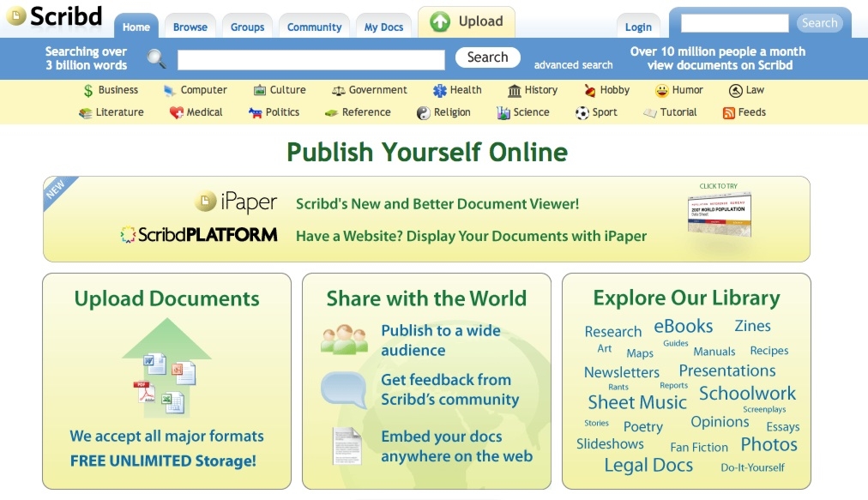Click the Science beaker icon
This screenshot has height=500, width=868.
coord(503,113)
